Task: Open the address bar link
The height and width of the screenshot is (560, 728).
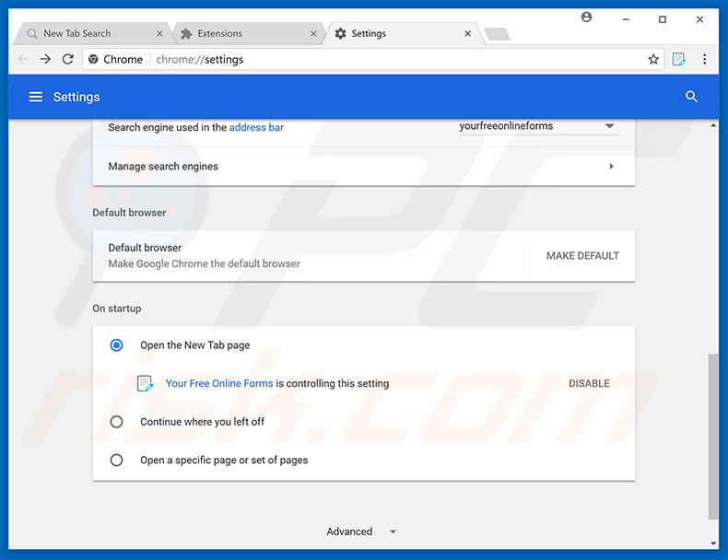Action: click(x=256, y=127)
